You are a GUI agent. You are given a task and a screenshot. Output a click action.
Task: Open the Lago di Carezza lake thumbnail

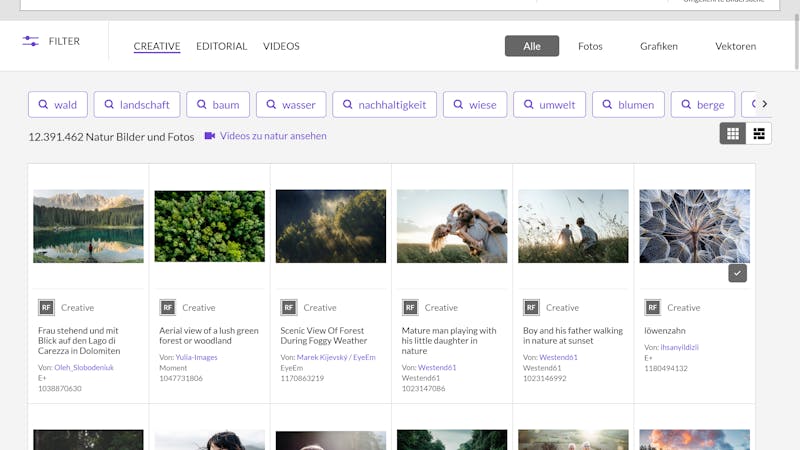pos(88,226)
